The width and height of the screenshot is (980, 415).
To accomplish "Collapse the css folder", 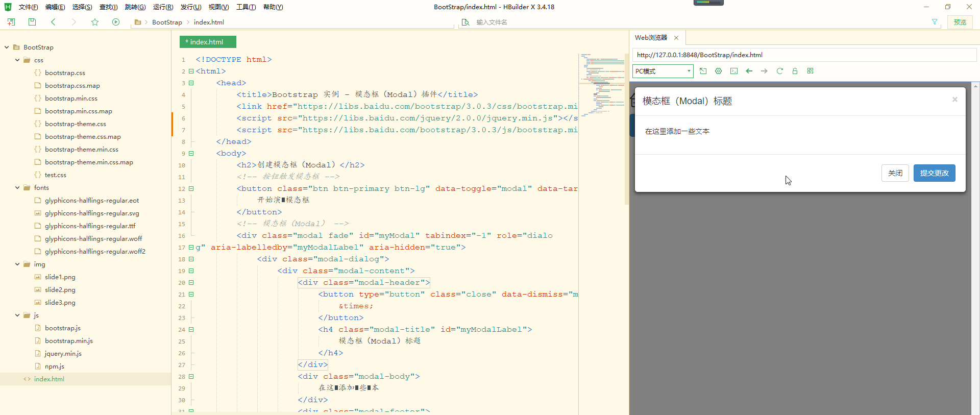I will [x=17, y=60].
